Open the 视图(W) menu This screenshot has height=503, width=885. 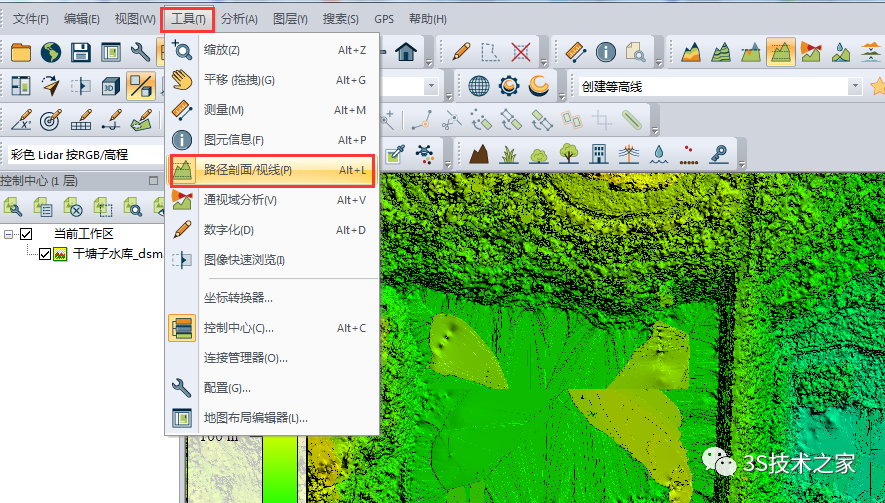tap(135, 19)
